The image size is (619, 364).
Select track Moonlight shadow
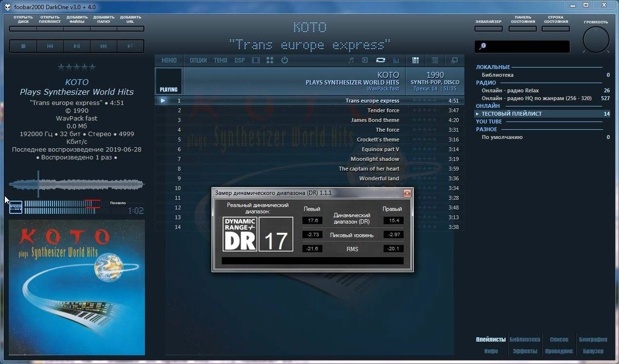(x=309, y=159)
